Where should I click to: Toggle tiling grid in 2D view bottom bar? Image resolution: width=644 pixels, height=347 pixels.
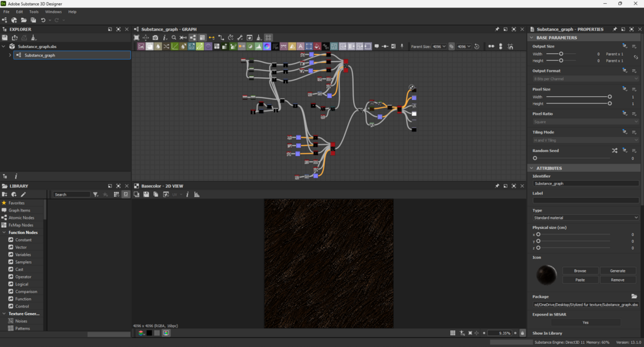coord(452,333)
